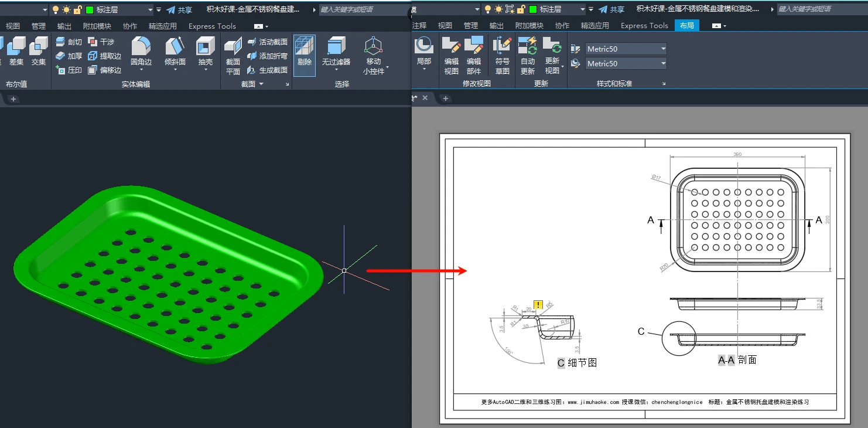Click the yellow warning badge on detail view

[x=538, y=304]
